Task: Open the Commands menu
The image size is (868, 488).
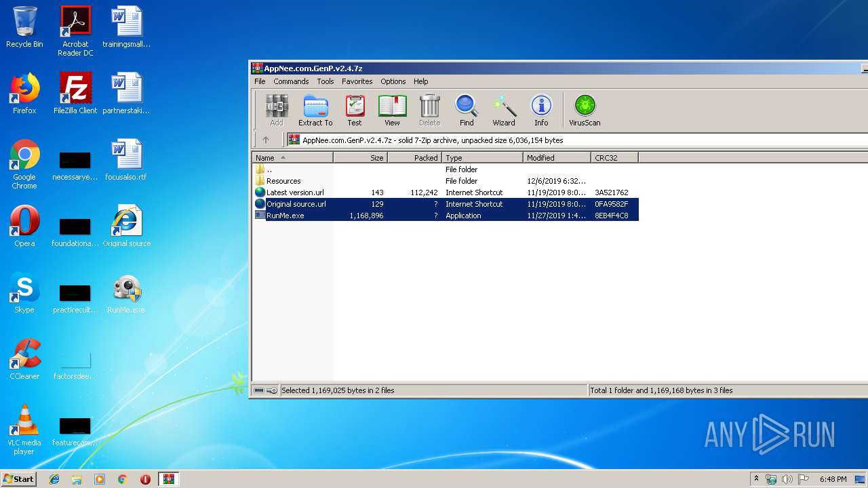Action: [x=291, y=81]
